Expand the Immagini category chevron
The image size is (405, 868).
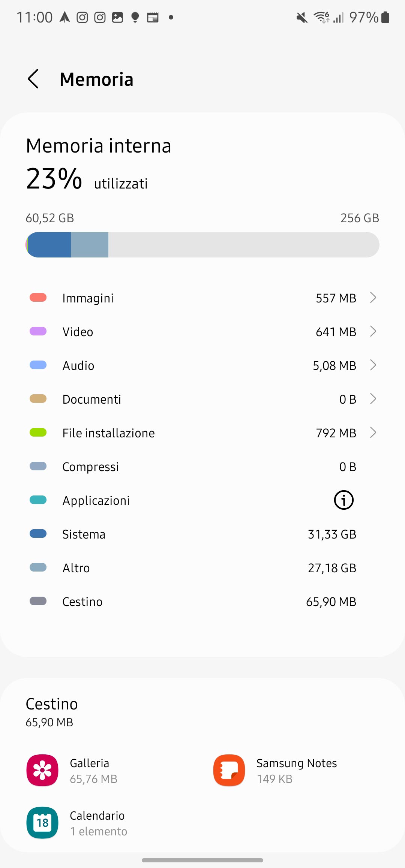[373, 298]
